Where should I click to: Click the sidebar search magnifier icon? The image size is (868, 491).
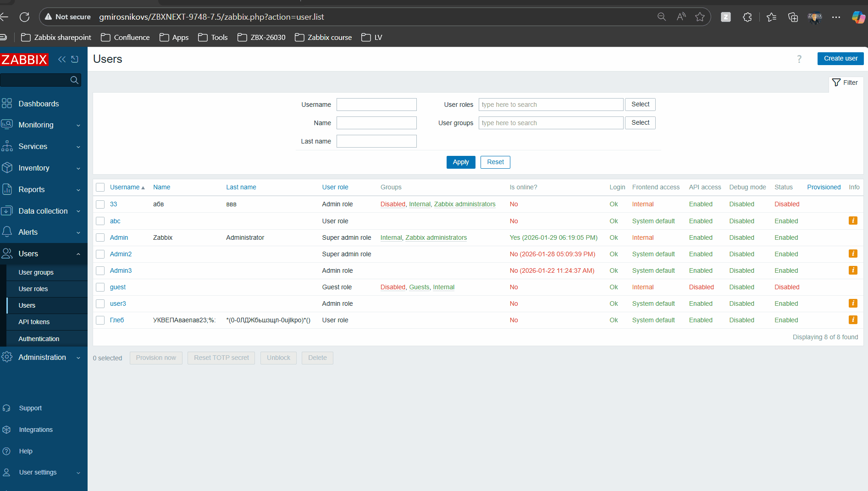pyautogui.click(x=74, y=80)
